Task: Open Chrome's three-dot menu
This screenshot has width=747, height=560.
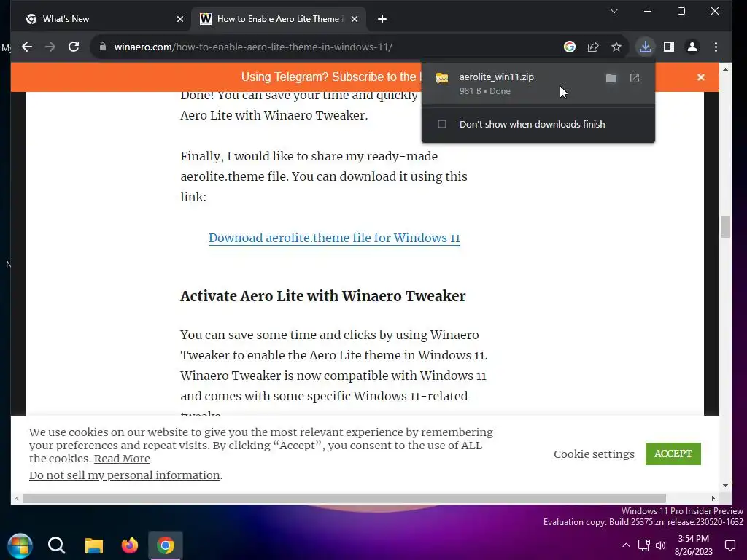Action: point(716,47)
